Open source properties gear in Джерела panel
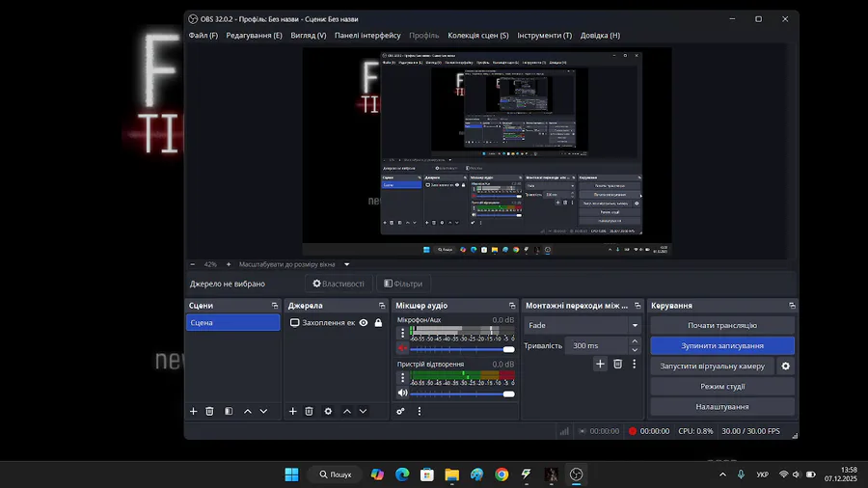The width and height of the screenshot is (868, 488). (328, 411)
